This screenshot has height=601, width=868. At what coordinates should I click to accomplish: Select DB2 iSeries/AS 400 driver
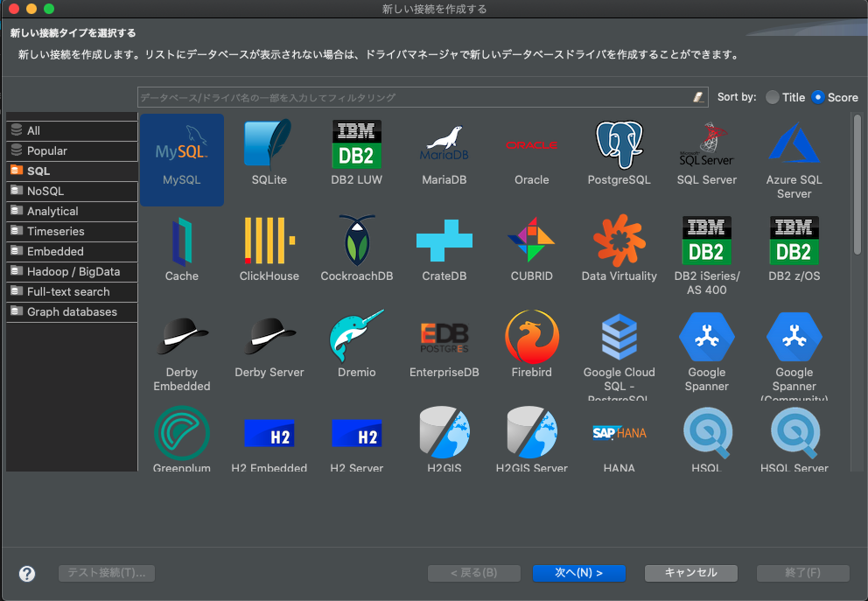pyautogui.click(x=706, y=255)
